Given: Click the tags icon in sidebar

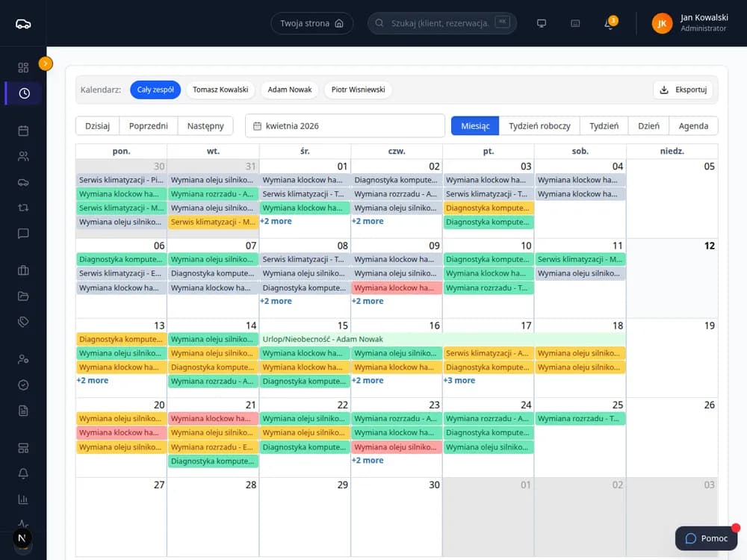Looking at the screenshot, I should point(23,322).
